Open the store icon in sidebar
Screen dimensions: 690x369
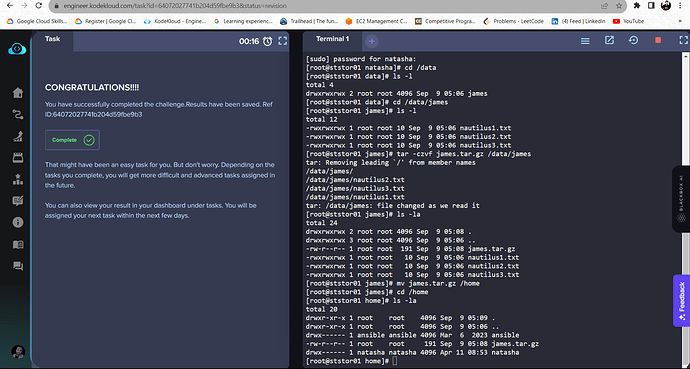18,158
